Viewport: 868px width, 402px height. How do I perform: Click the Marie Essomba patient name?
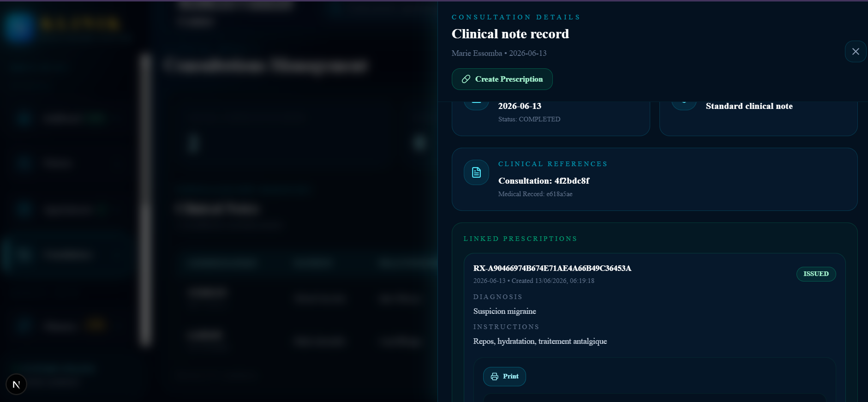point(477,53)
